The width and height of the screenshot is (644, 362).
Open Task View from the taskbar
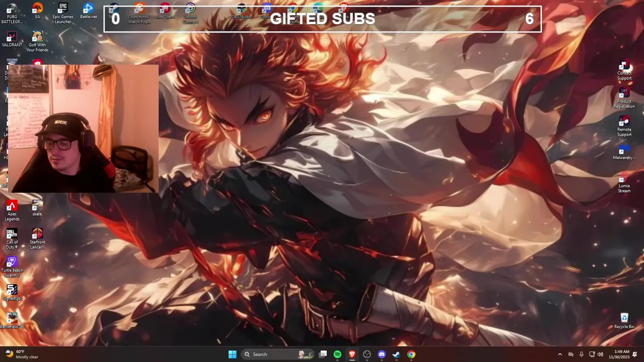point(323,354)
